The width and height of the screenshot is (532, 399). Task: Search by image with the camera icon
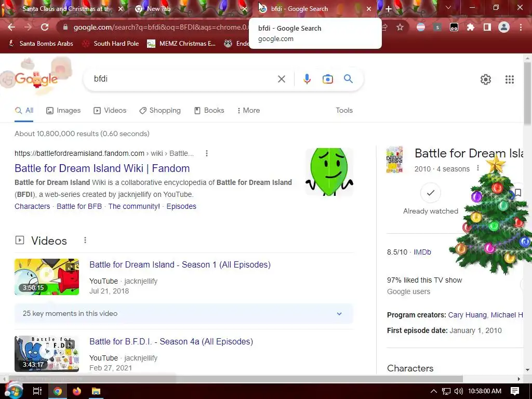click(328, 79)
